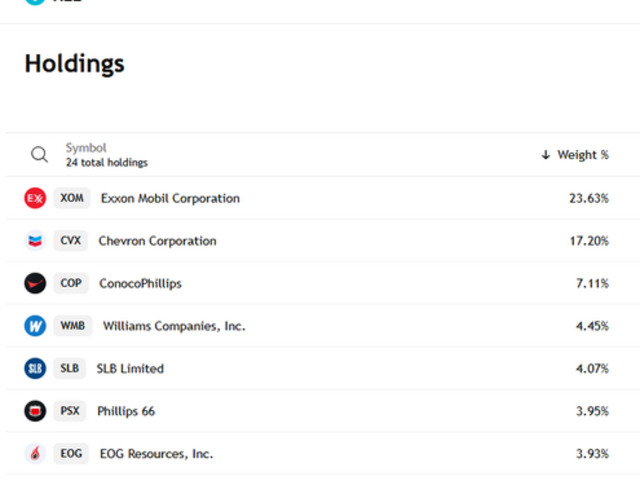This screenshot has height=480, width=640.
Task: Click the blue Williams Companies W logo
Action: click(x=35, y=326)
